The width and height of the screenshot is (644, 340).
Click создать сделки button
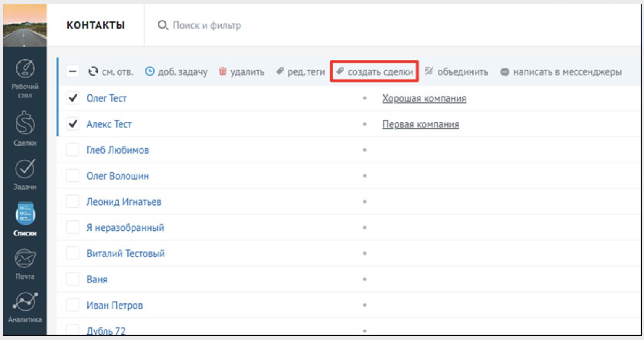[375, 72]
